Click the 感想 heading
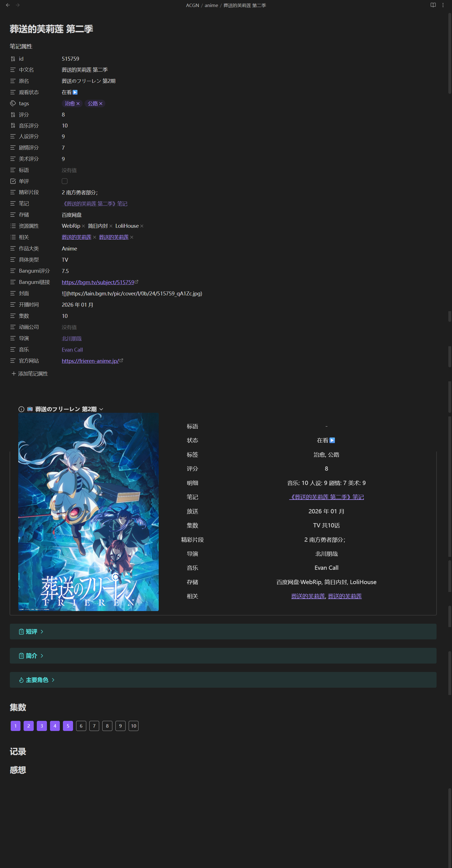Viewport: 452px width, 868px height. point(18,770)
